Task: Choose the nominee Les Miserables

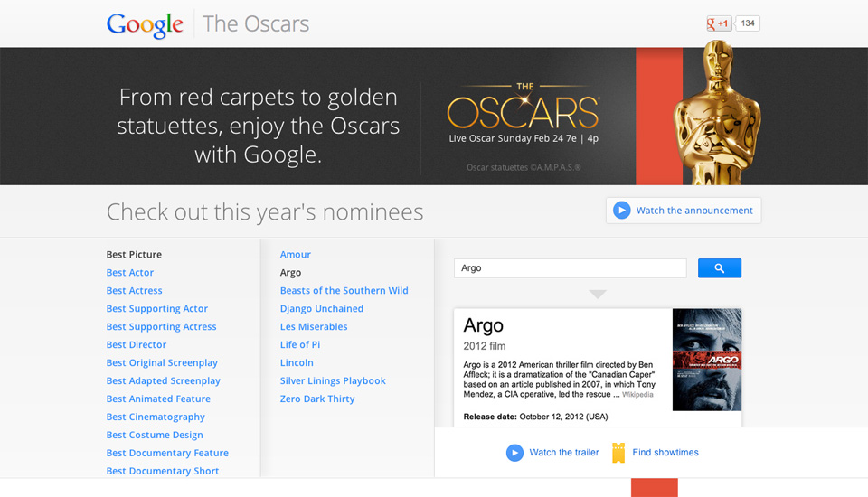Action: pos(314,326)
